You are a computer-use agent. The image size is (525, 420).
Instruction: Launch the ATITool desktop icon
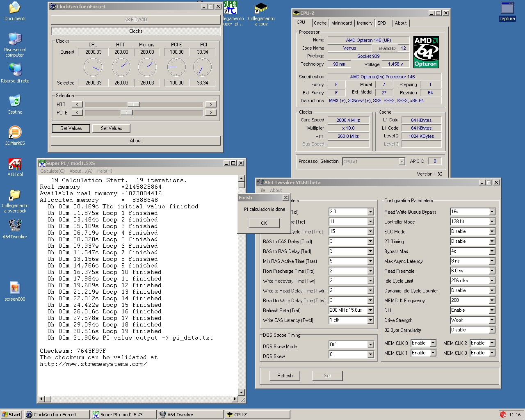[x=15, y=167]
